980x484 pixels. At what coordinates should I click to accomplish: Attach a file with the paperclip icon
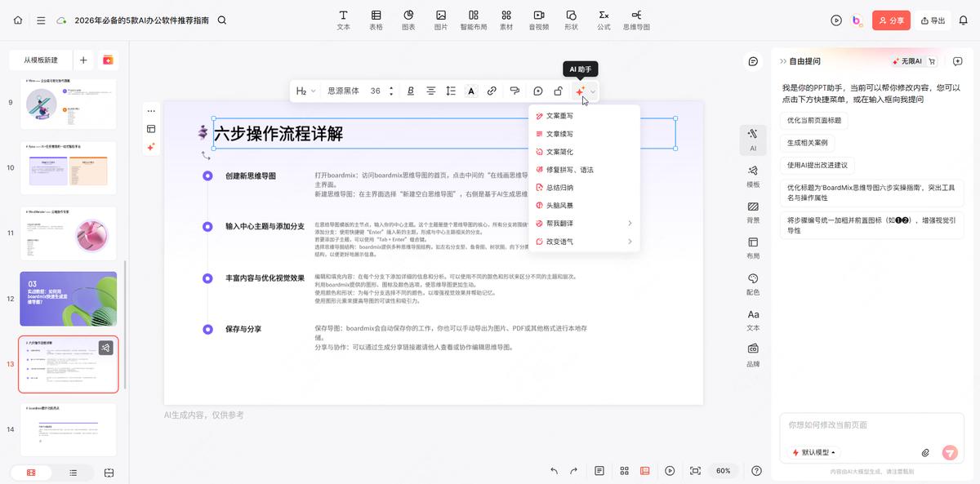pos(925,452)
